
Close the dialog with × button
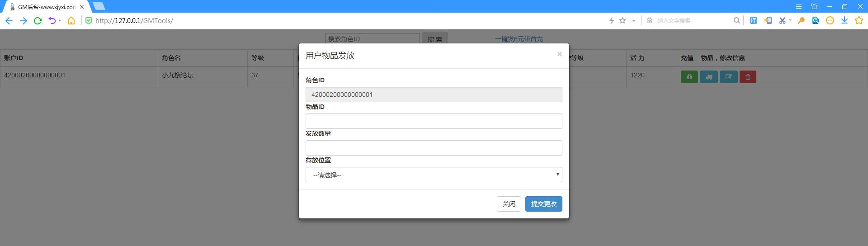559,54
